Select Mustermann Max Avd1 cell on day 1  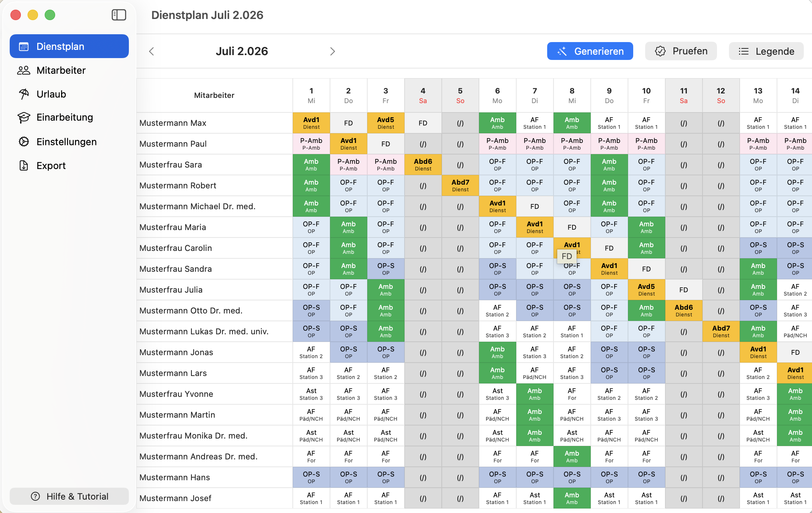[x=311, y=123]
